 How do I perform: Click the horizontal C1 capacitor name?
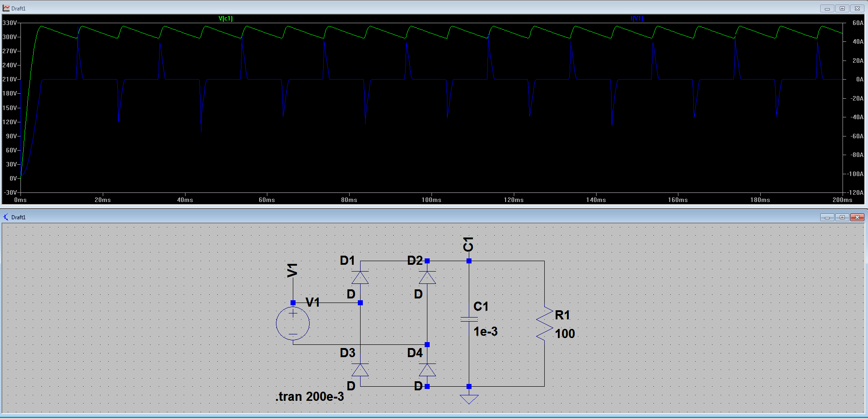click(481, 307)
